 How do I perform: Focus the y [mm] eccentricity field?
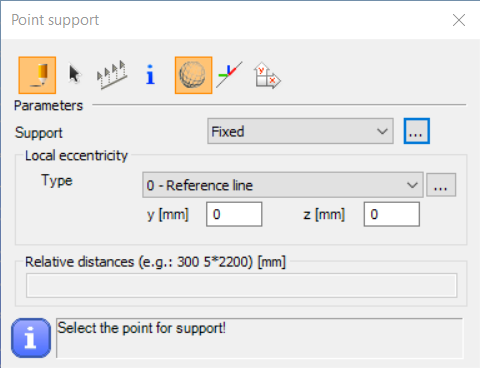[234, 214]
